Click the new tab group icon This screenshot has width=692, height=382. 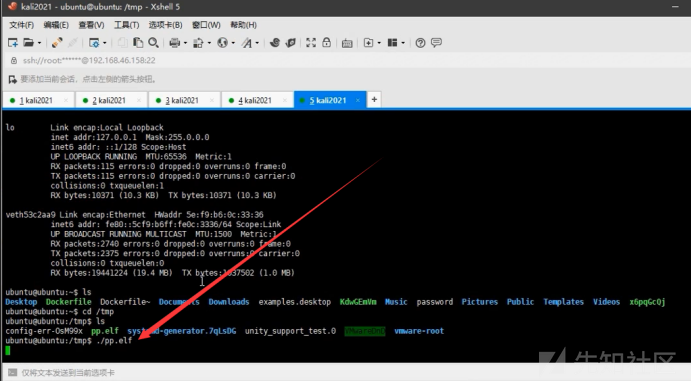tap(368, 43)
